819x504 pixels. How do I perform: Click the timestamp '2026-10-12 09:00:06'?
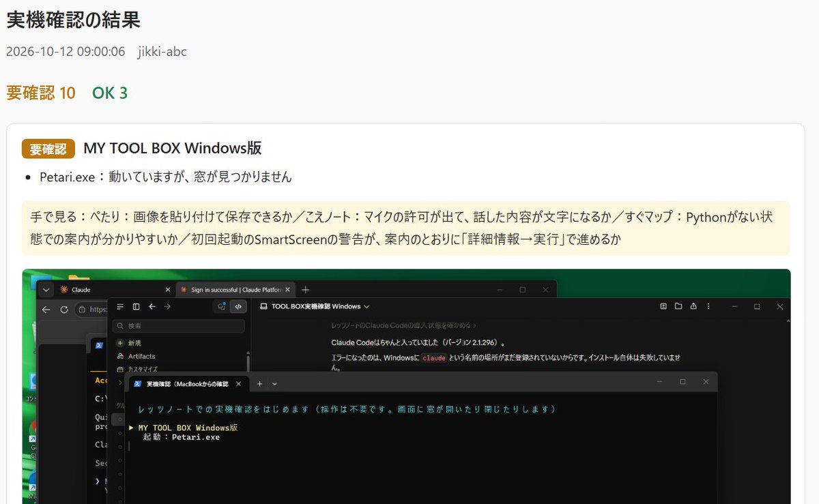[x=66, y=52]
